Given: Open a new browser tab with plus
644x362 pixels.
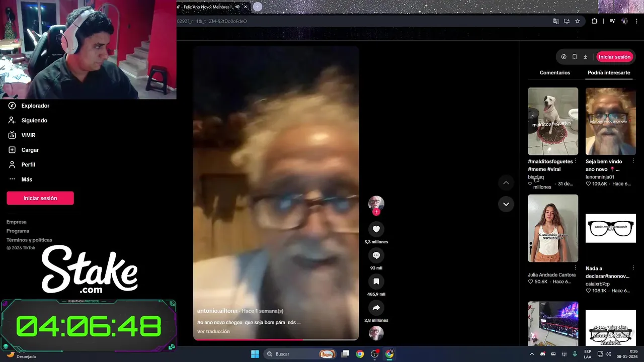Looking at the screenshot, I should click(x=258, y=7).
